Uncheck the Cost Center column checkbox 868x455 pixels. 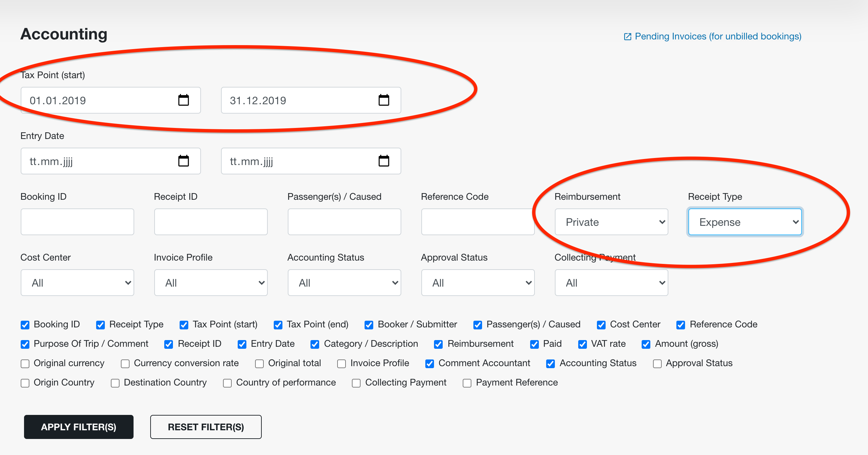pos(601,325)
